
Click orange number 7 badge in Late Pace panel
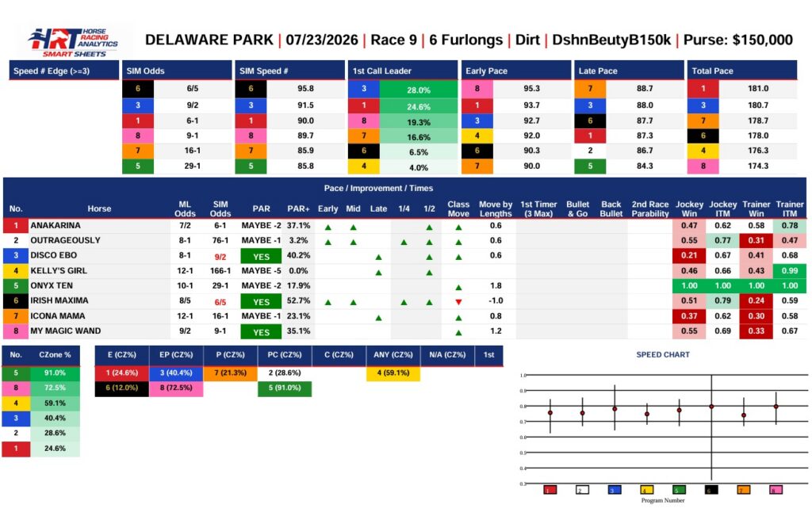point(590,89)
